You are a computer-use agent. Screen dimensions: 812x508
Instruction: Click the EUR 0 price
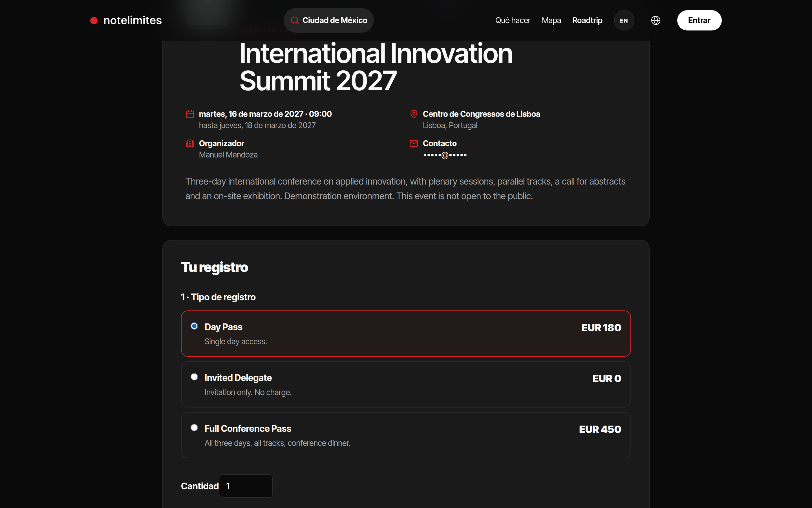point(607,378)
